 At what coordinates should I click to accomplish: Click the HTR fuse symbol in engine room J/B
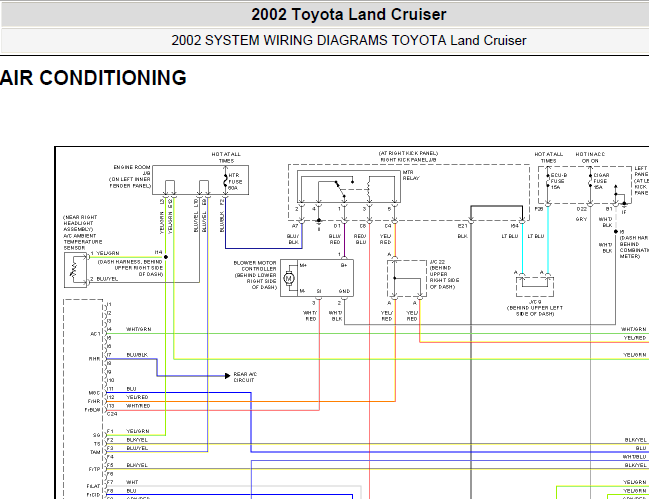tap(226, 181)
